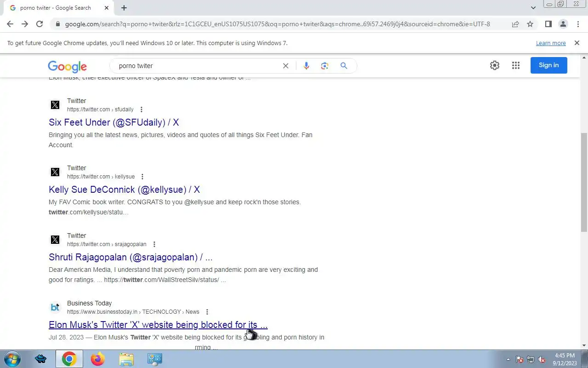Image resolution: width=588 pixels, height=368 pixels.
Task: Click the Google logo
Action: click(x=67, y=66)
